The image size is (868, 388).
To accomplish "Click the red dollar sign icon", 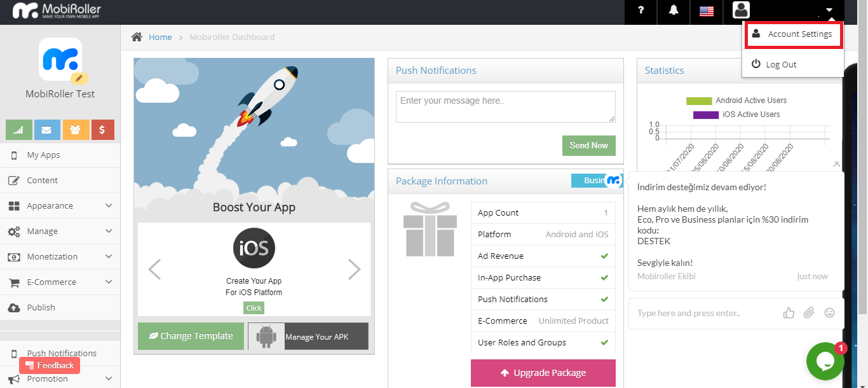I will click(x=102, y=130).
